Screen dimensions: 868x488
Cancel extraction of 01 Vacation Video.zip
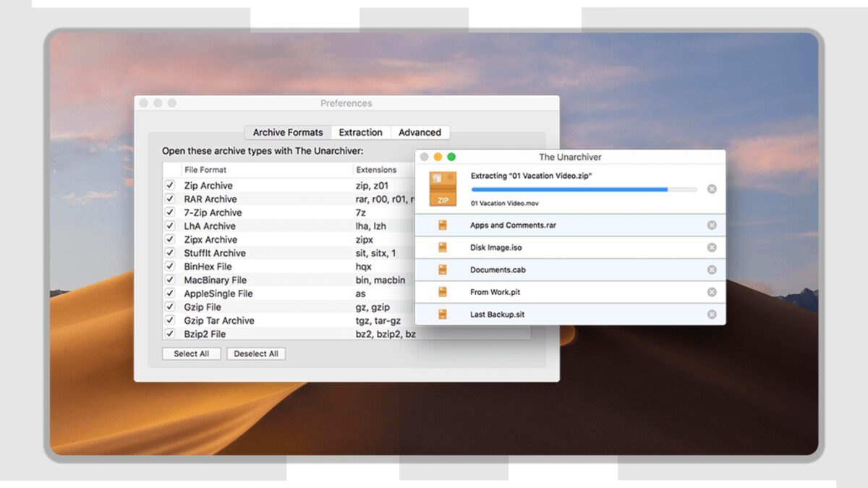tap(712, 189)
